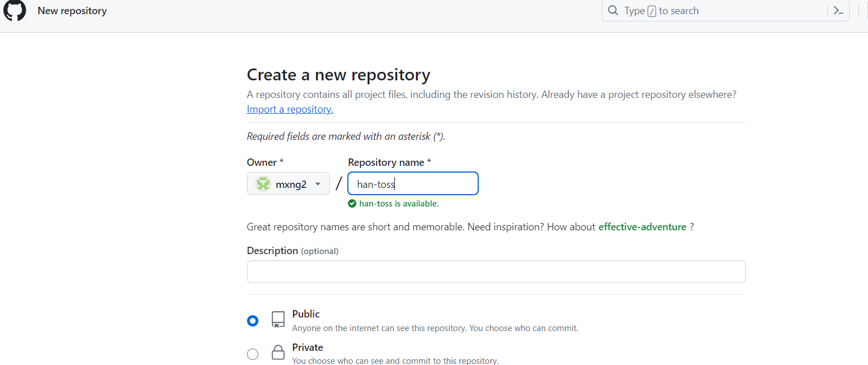Click the Repository name field containing han-toss
868x365 pixels.
[413, 184]
